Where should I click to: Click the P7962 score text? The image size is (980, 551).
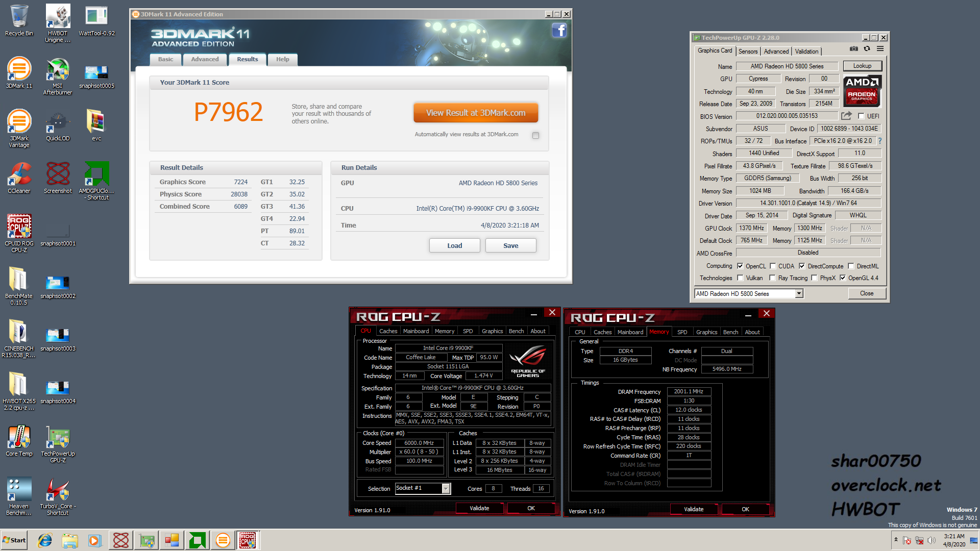point(229,112)
